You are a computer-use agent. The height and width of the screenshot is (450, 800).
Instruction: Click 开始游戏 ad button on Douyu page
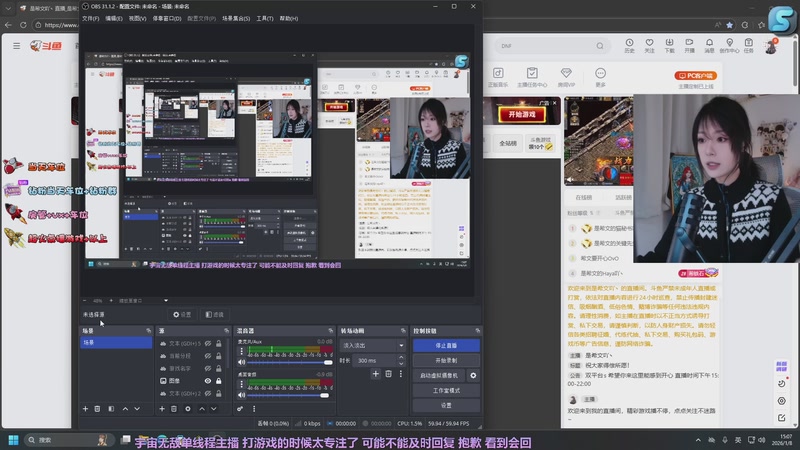pos(522,114)
